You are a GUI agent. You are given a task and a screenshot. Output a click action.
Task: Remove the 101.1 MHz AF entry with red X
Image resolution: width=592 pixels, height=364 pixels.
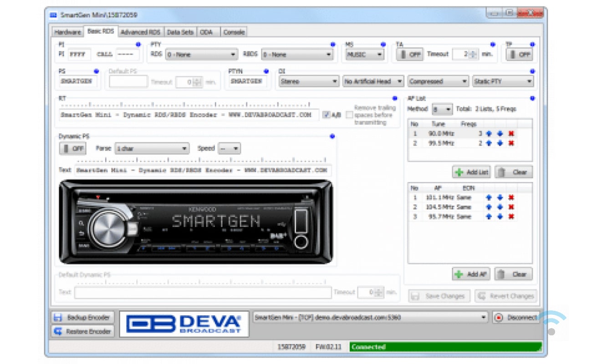pos(511,198)
